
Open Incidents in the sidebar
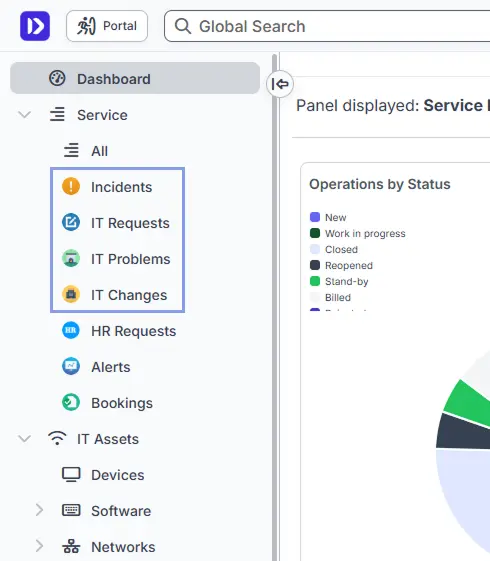pyautogui.click(x=122, y=187)
